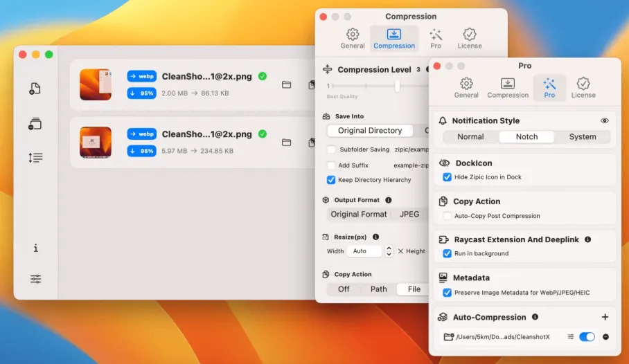Open License tab in Pro window
Image resolution: width=629 pixels, height=364 pixels.
pyautogui.click(x=583, y=88)
